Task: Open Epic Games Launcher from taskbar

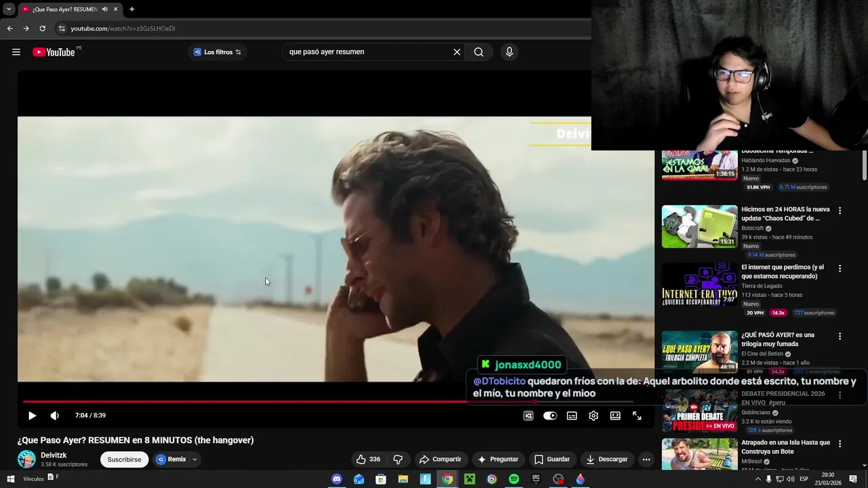Action: pos(536,479)
